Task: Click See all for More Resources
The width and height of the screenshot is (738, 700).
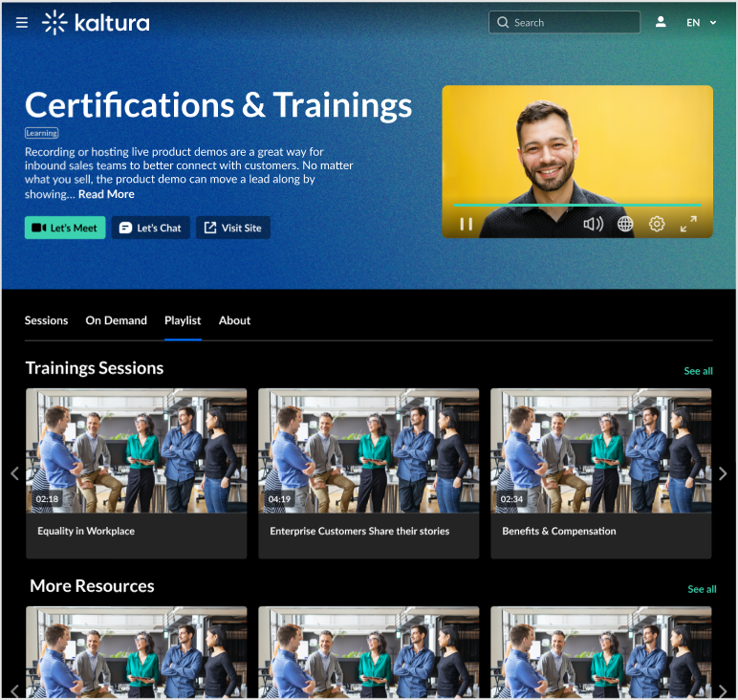Action: 702,589
